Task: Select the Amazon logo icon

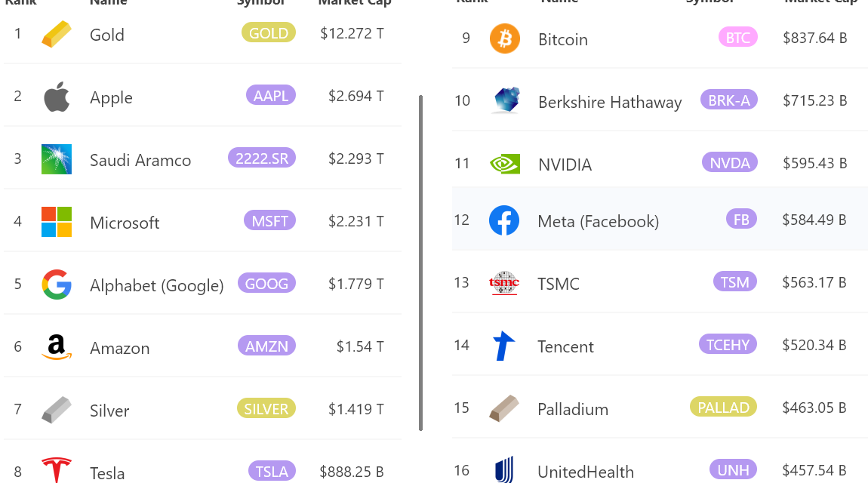Action: click(x=56, y=347)
